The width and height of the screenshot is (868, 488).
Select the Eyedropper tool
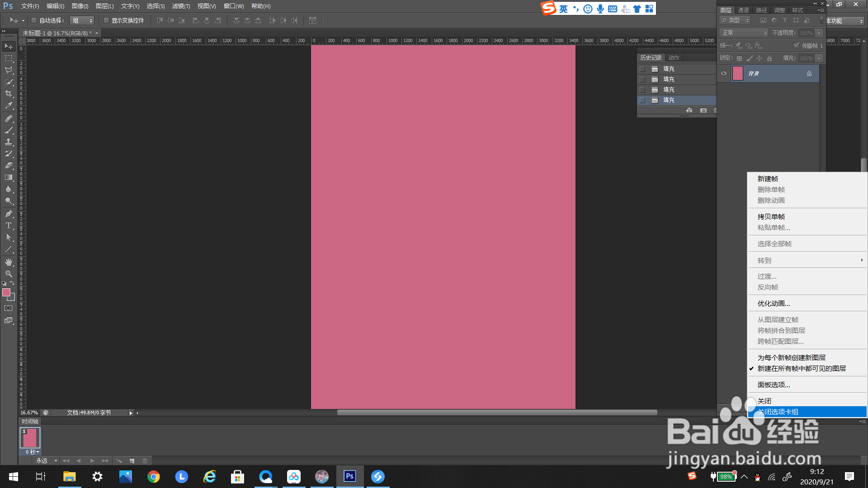pyautogui.click(x=9, y=106)
